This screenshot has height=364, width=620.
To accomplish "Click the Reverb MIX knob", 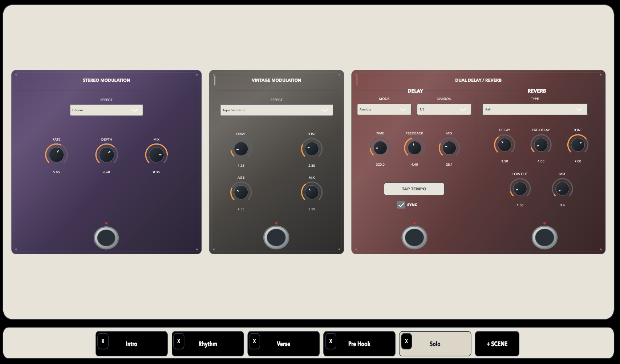I will coord(562,189).
